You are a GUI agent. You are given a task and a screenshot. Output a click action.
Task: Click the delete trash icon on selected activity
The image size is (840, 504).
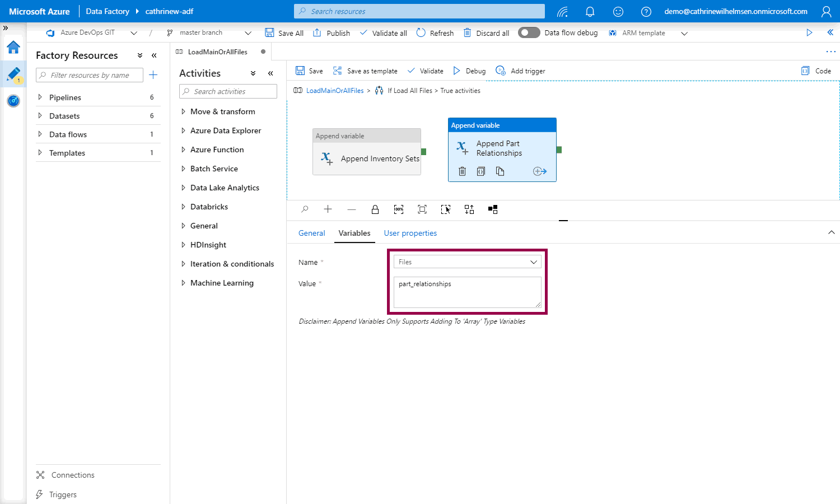[462, 171]
